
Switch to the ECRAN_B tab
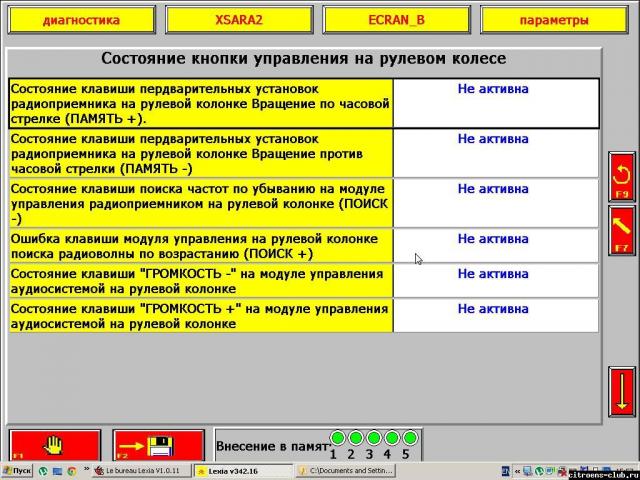tap(396, 20)
